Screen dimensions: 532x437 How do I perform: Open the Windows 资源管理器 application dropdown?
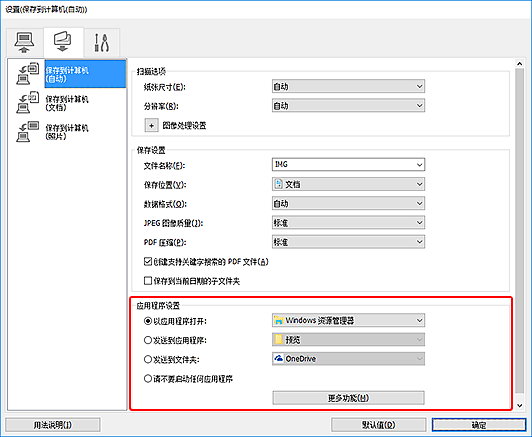pyautogui.click(x=348, y=320)
